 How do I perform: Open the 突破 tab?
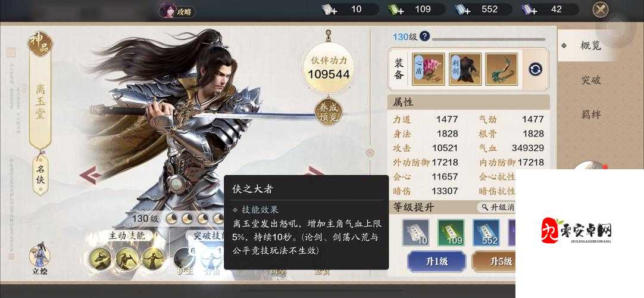tap(591, 80)
